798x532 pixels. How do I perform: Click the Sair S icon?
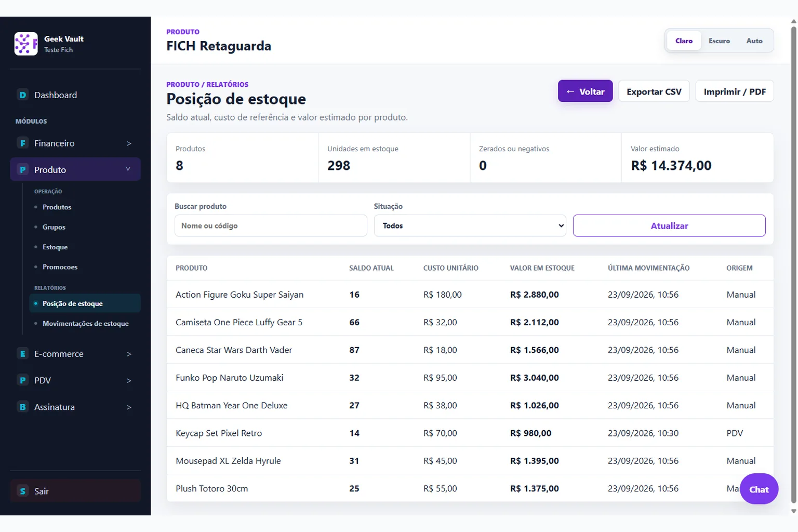click(22, 491)
